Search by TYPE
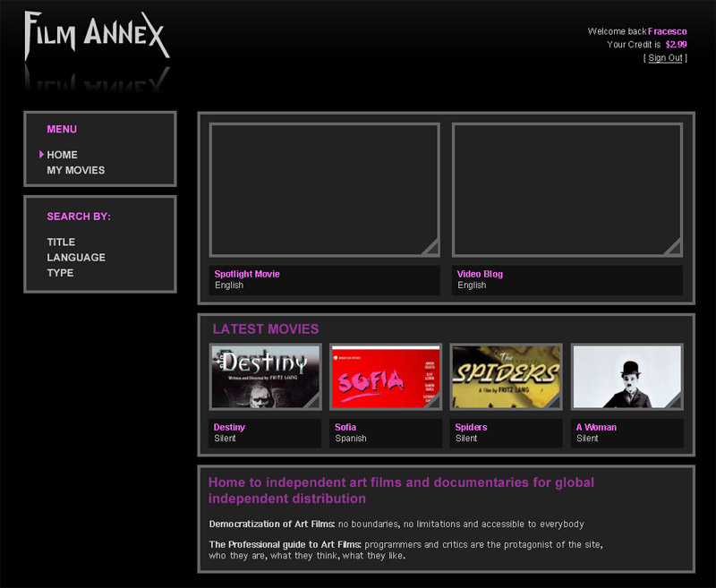Viewport: 716px width, 588px height. tap(60, 273)
